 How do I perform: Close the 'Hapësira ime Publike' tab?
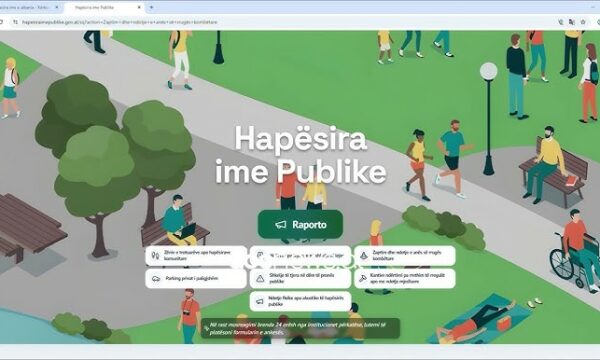139,7
